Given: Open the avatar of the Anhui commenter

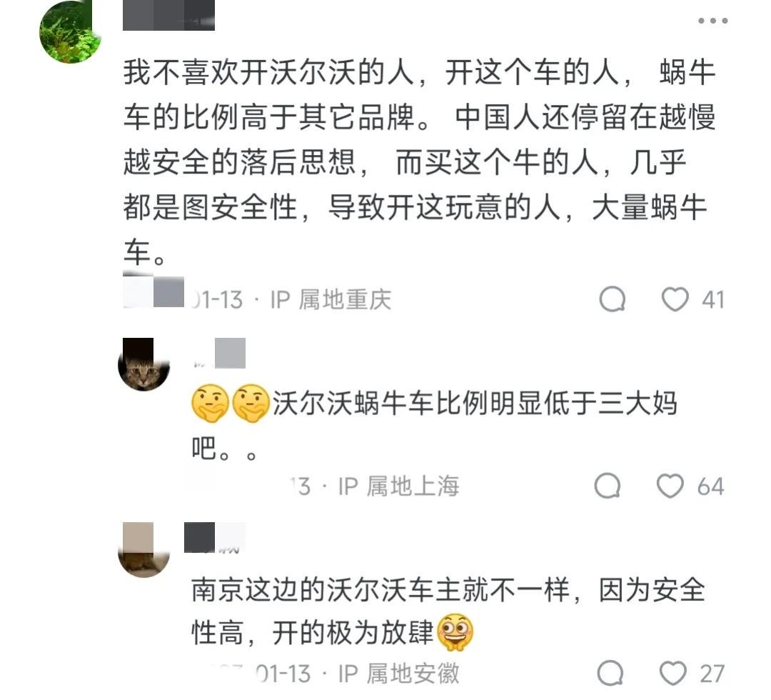Looking at the screenshot, I should [x=144, y=549].
